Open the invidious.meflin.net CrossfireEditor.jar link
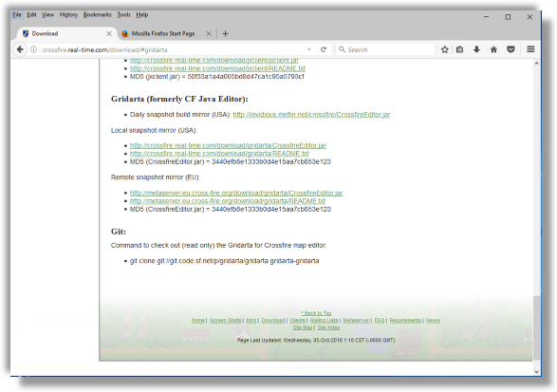 311,115
